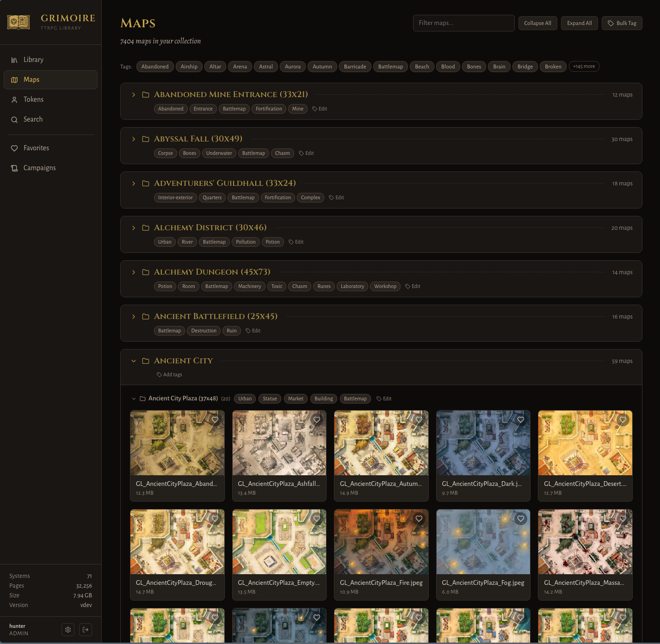Expand the Adventurers' Guildhall group

[x=134, y=184]
